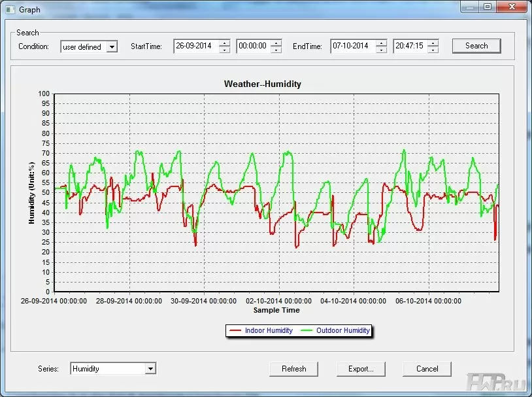This screenshot has width=532, height=397.
Task: Click the Cancel button
Action: [427, 369]
